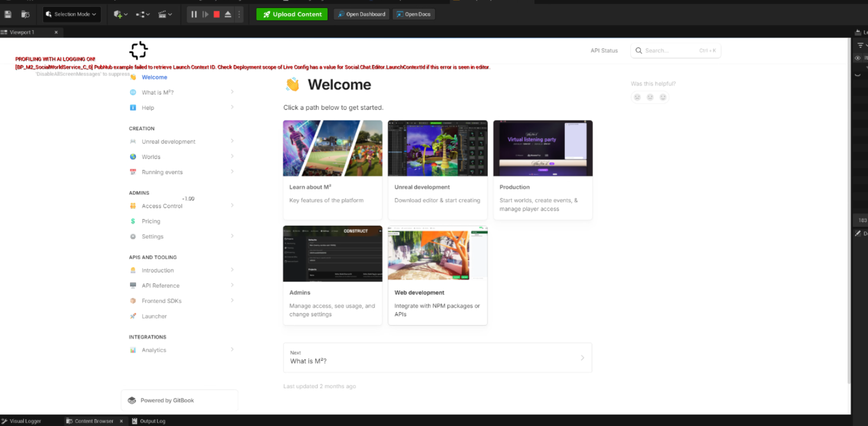Open the cinematics clapperboard dropdown
Viewport: 868px width, 426px height.
click(x=165, y=14)
